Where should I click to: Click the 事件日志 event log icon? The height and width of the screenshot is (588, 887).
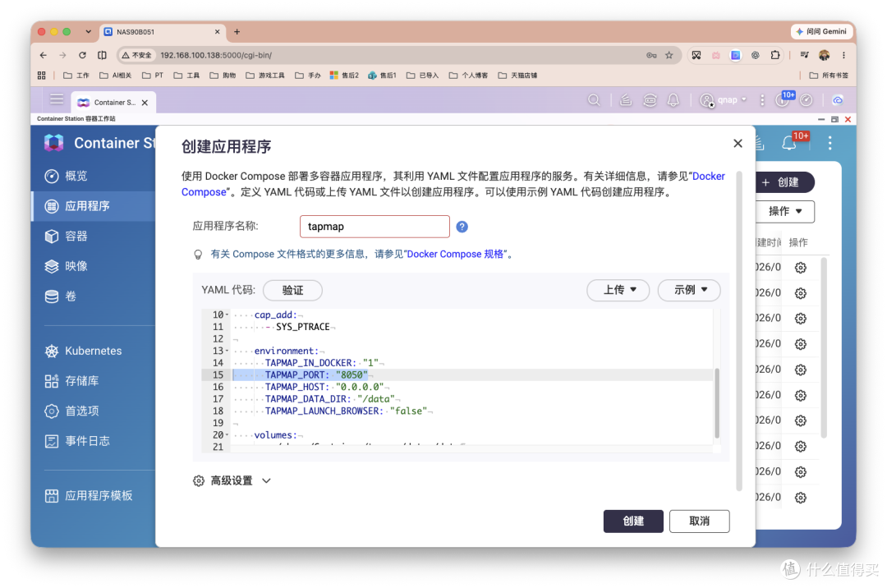pyautogui.click(x=52, y=441)
